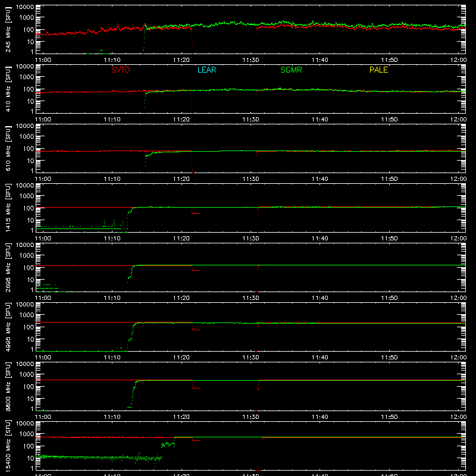This screenshot has width=476, height=476.
Task: Click the 12:00 tick label below 8800 MHz plot
Action: coord(458,417)
